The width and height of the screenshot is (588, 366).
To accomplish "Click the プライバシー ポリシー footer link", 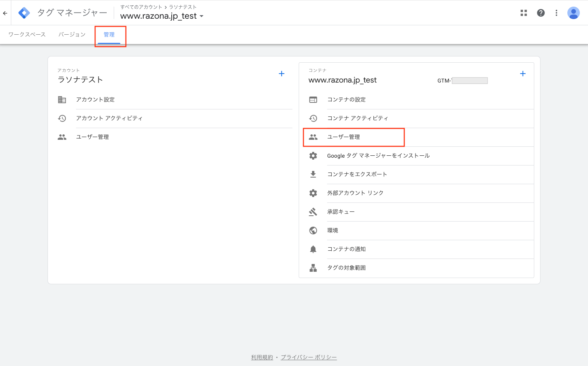I will click(309, 357).
